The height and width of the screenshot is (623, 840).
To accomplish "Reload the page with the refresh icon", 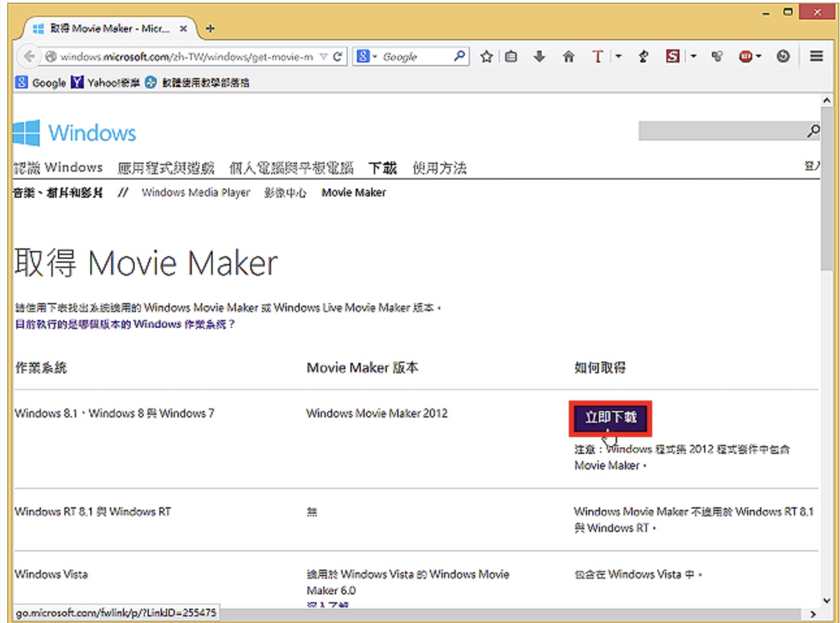I will click(x=337, y=57).
